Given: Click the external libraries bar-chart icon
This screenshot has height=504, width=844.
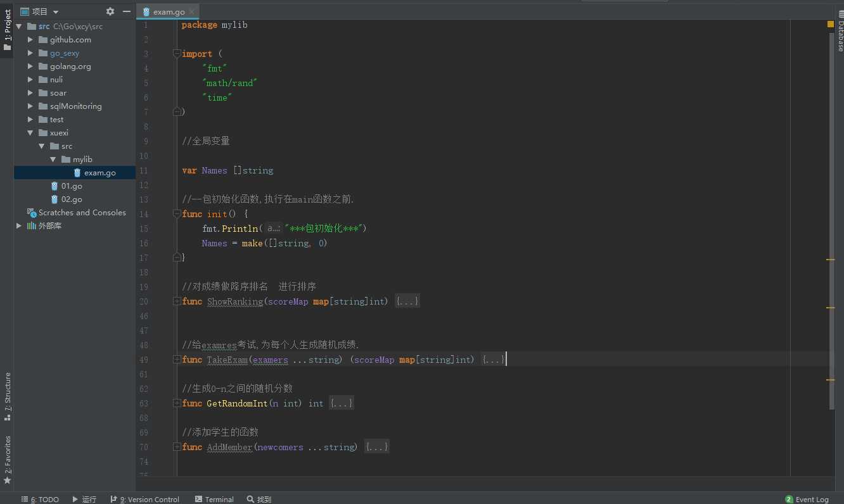Looking at the screenshot, I should pos(32,226).
